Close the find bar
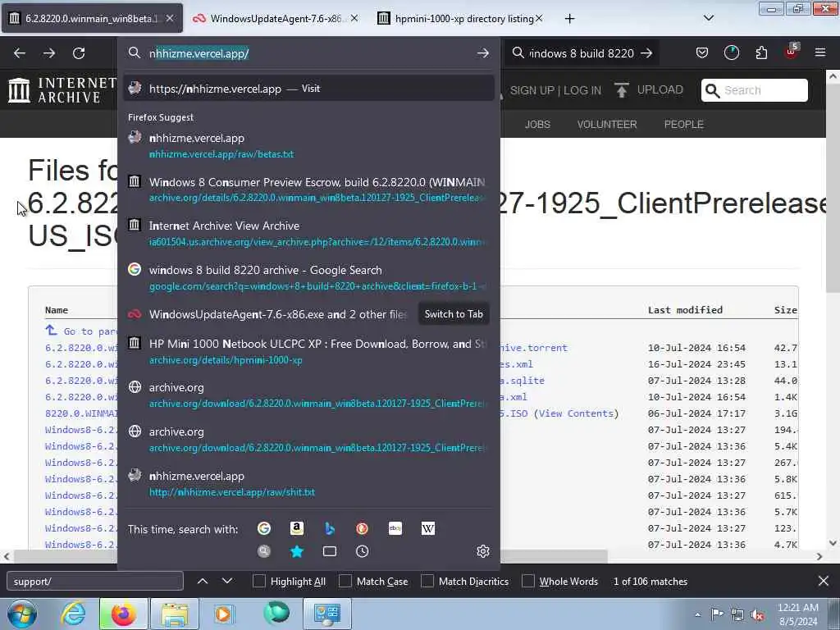Viewport: 840px width, 630px height. [824, 581]
